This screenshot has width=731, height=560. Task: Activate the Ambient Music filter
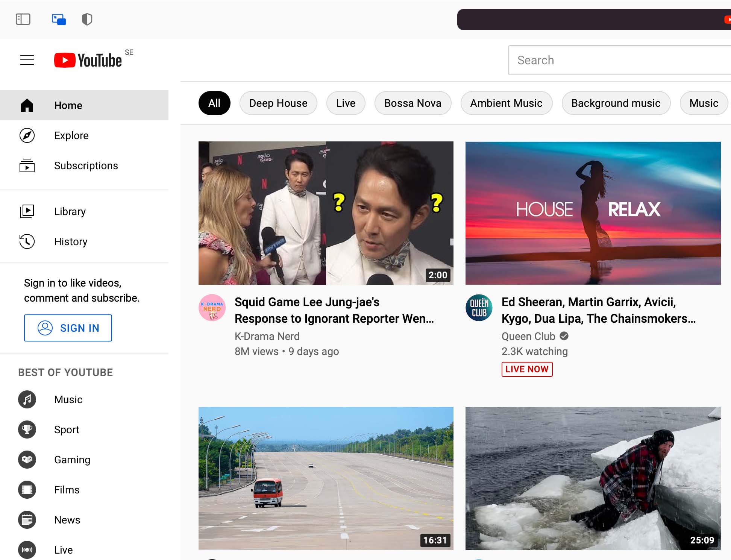click(x=506, y=103)
